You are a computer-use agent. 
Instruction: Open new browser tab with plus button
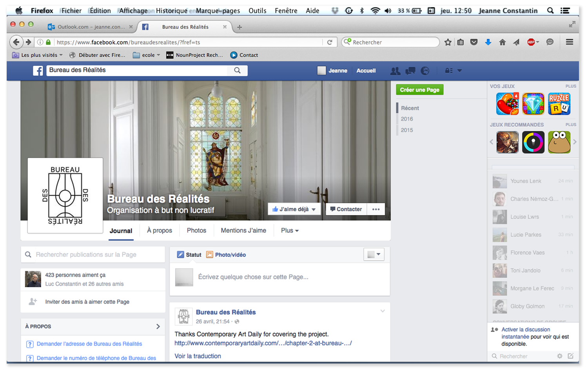(240, 27)
